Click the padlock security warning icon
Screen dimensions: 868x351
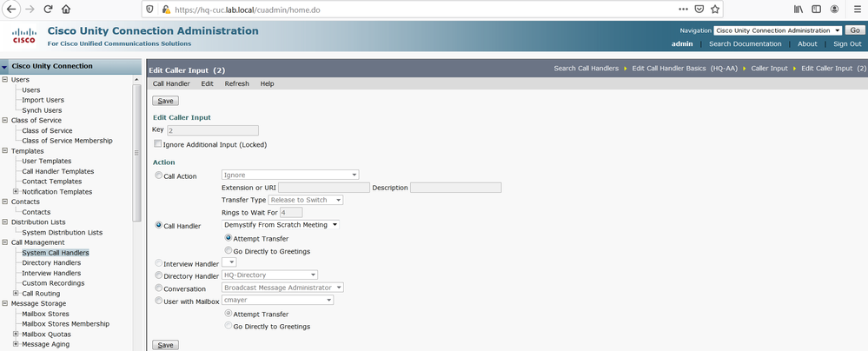pos(165,10)
